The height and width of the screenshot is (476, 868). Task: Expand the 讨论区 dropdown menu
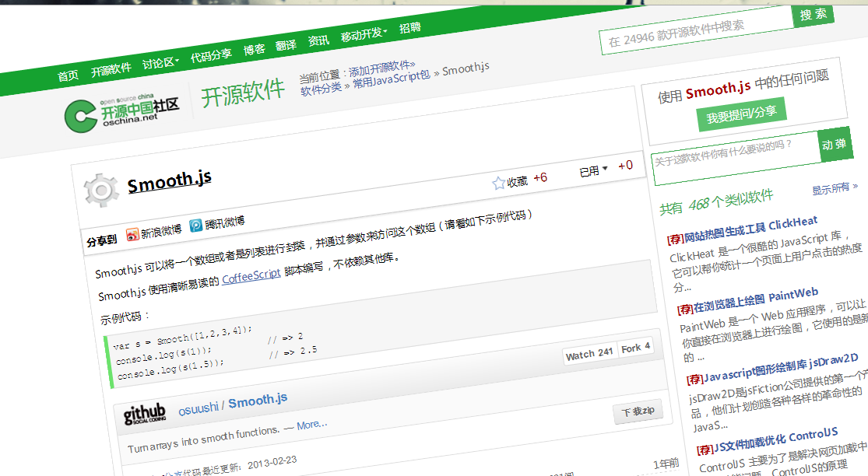pos(160,62)
